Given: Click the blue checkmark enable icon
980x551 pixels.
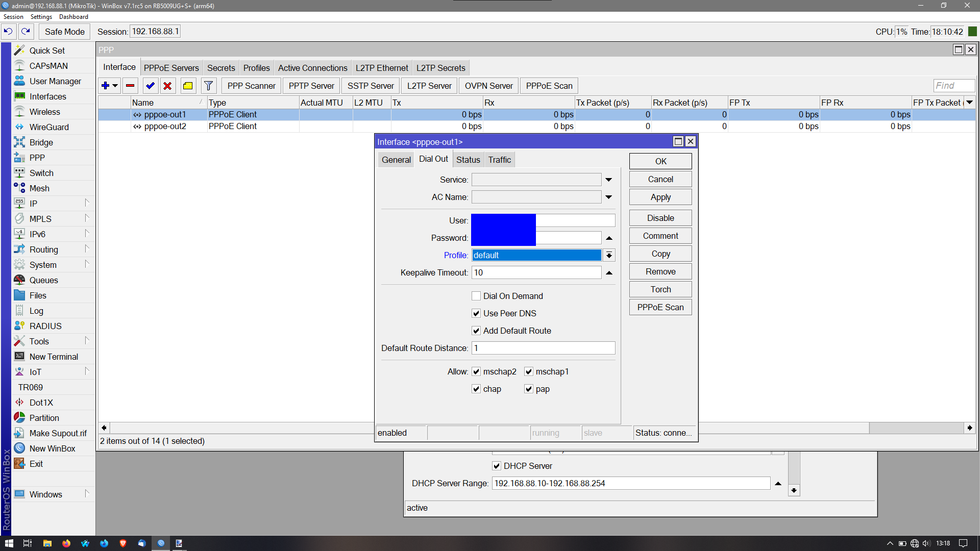Looking at the screenshot, I should point(150,86).
